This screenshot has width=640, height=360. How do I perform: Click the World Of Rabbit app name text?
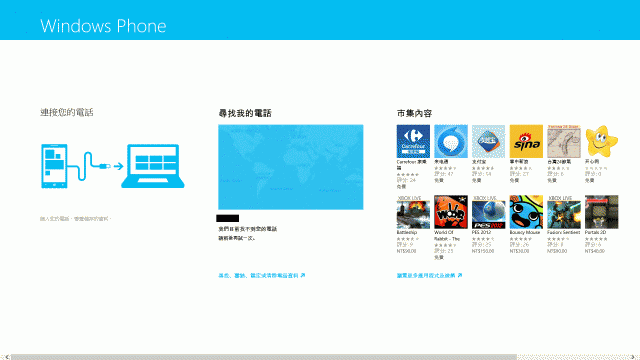447,236
